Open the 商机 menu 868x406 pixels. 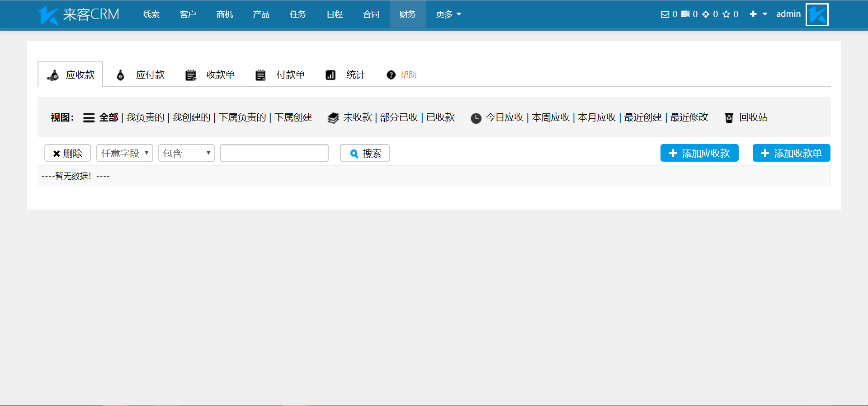[225, 14]
